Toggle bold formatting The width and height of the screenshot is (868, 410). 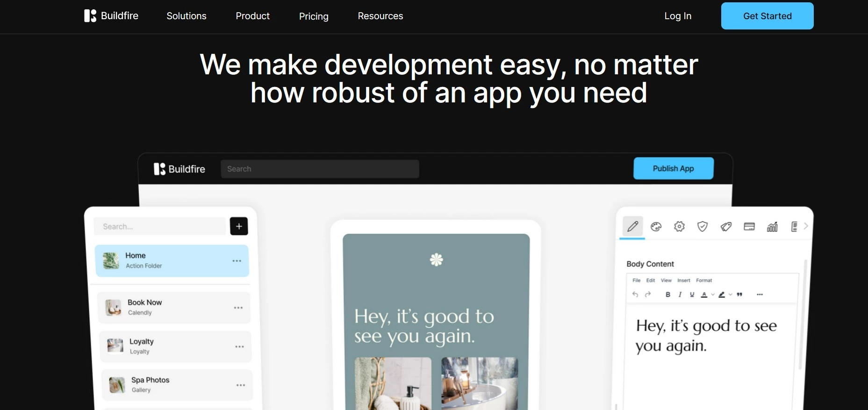(668, 295)
